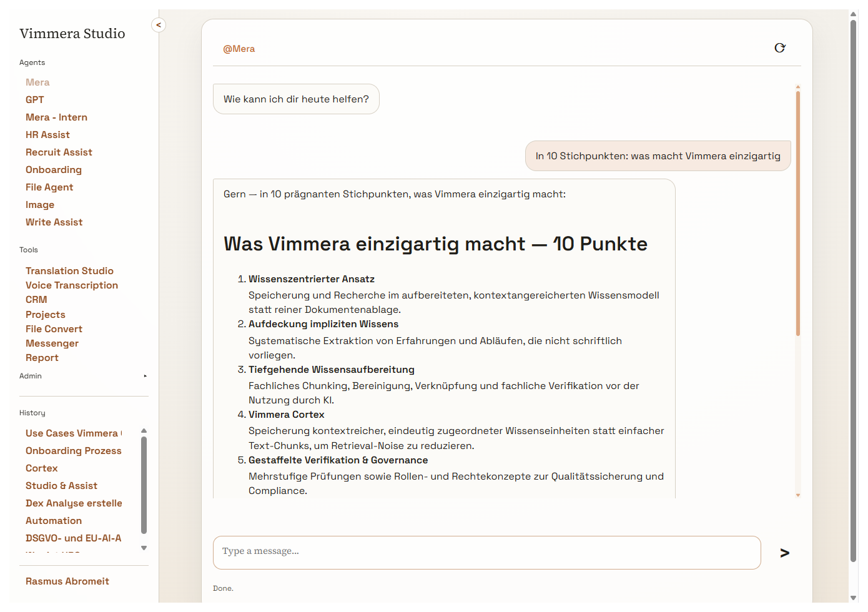Click the refresh chat icon
The height and width of the screenshot is (612, 868).
tap(779, 48)
